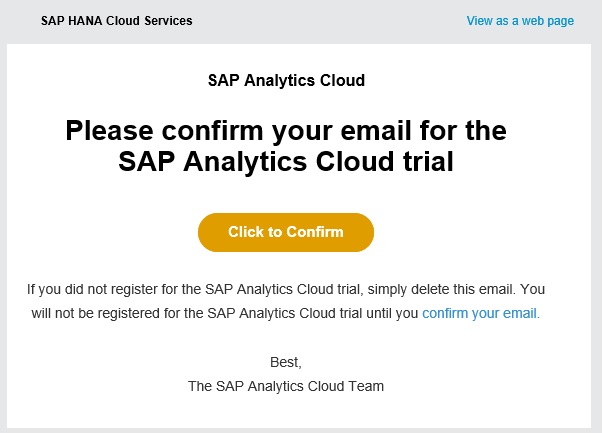The image size is (603, 433).
Task: Open the "View as a web page" link
Action: 520,21
